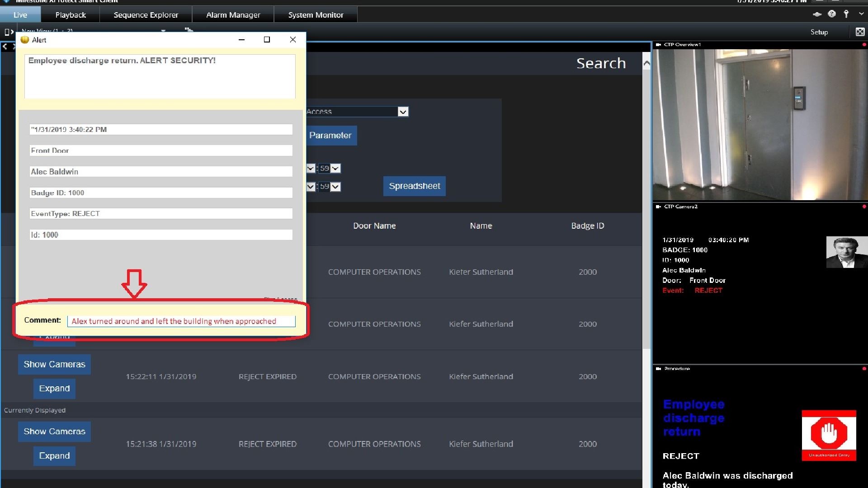Select the CTP Overview1 camera feed

(760, 124)
